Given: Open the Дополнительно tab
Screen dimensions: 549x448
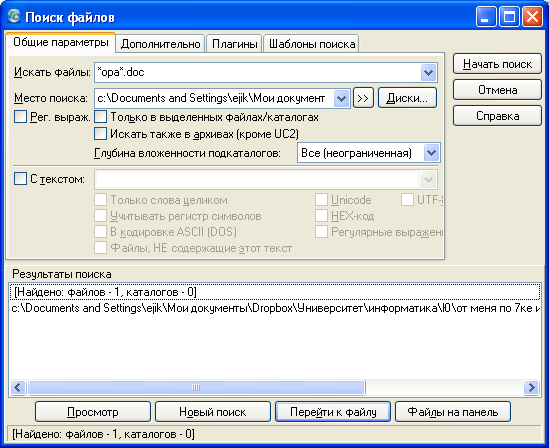Looking at the screenshot, I should 160,44.
